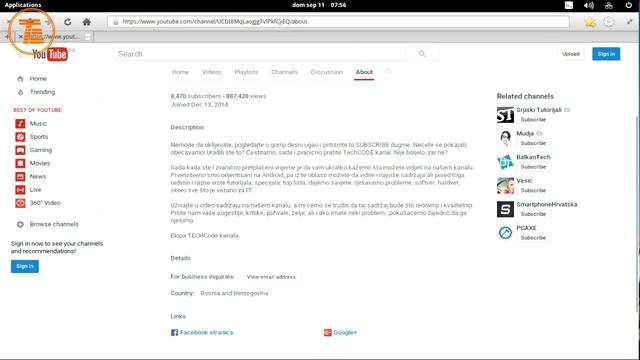The height and width of the screenshot is (360, 640).
Task: Click the Movies category icon
Action: pyautogui.click(x=20, y=163)
